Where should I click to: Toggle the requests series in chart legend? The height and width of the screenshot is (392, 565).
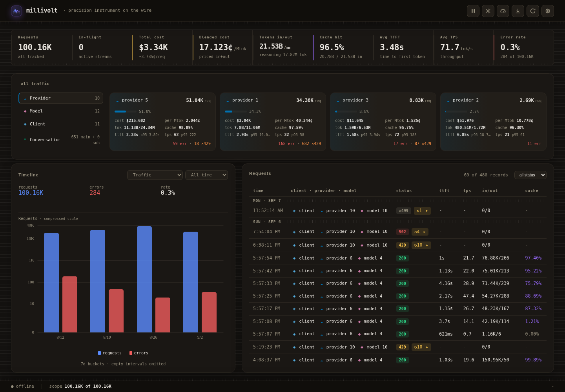pyautogui.click(x=110, y=353)
